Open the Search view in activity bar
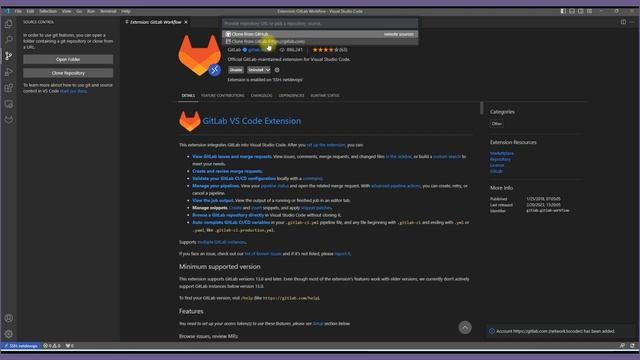The height and width of the screenshot is (360, 640). pos(9,40)
